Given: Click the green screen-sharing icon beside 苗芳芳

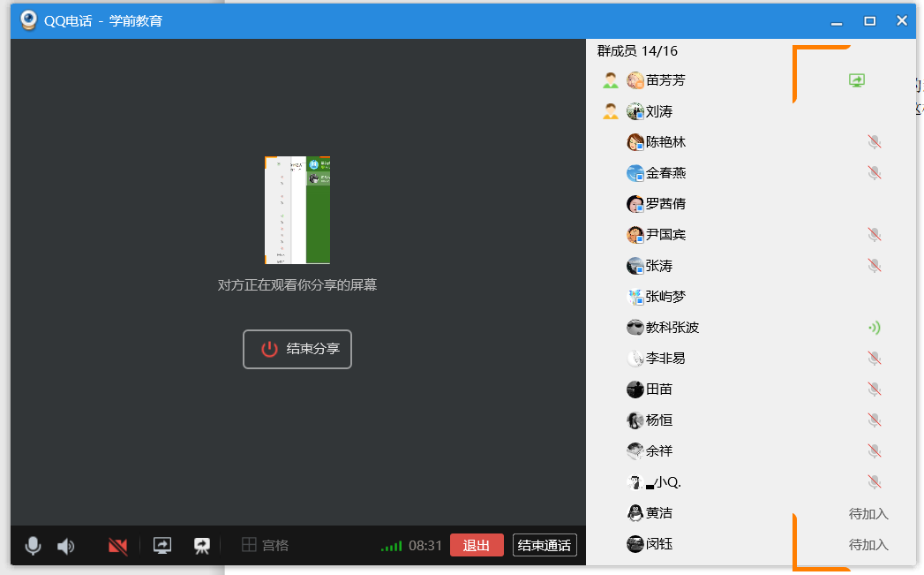Looking at the screenshot, I should coord(856,80).
